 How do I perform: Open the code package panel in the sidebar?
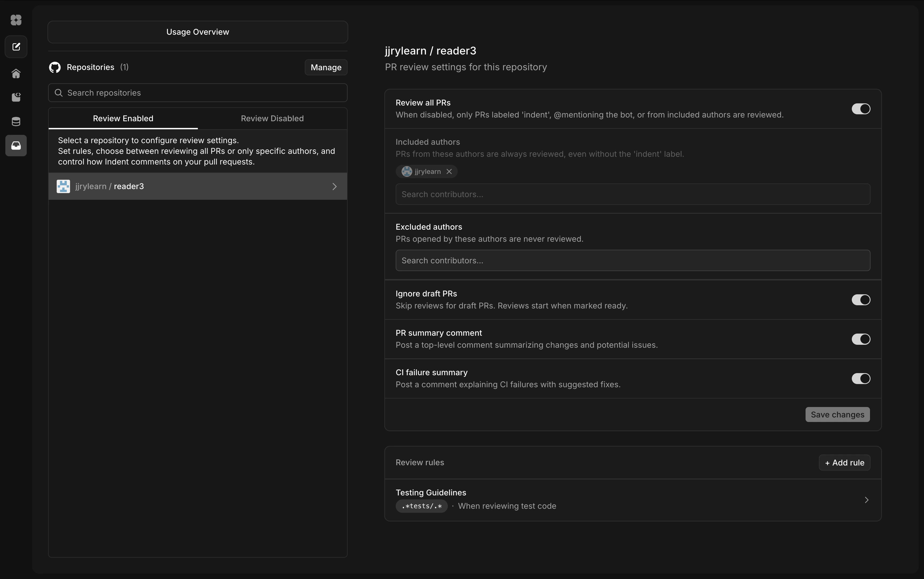(x=16, y=97)
